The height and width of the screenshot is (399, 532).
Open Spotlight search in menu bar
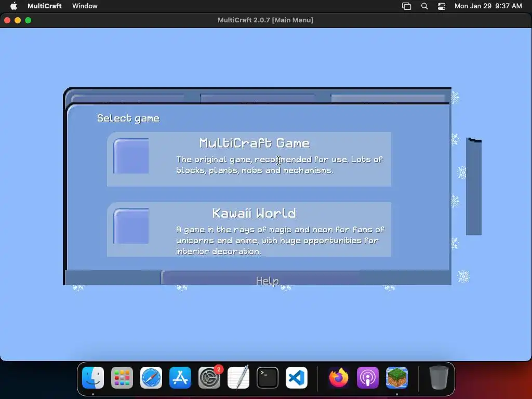[x=424, y=6]
